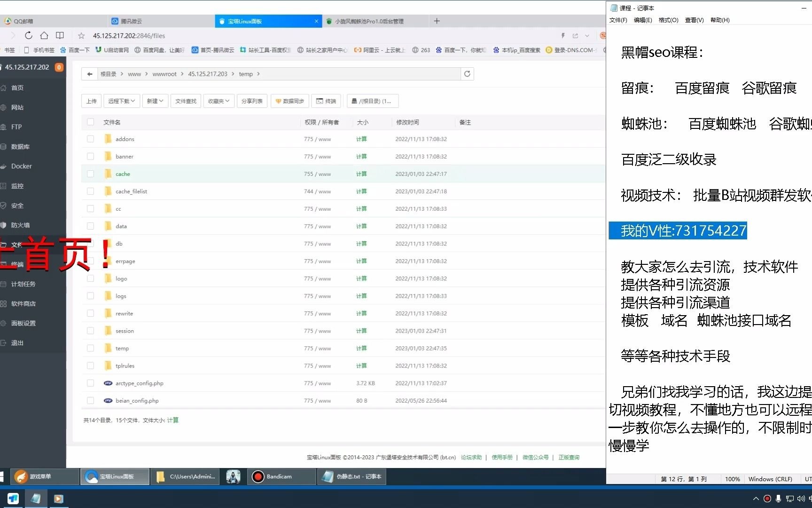Screen dimensions: 812x508
Task: Check the cc folder checkbox
Action: 90,208
